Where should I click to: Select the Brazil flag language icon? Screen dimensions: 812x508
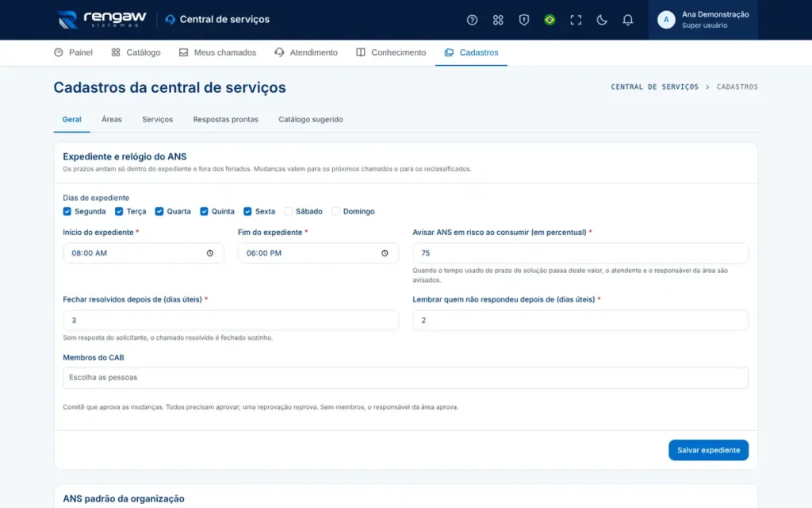(x=550, y=20)
